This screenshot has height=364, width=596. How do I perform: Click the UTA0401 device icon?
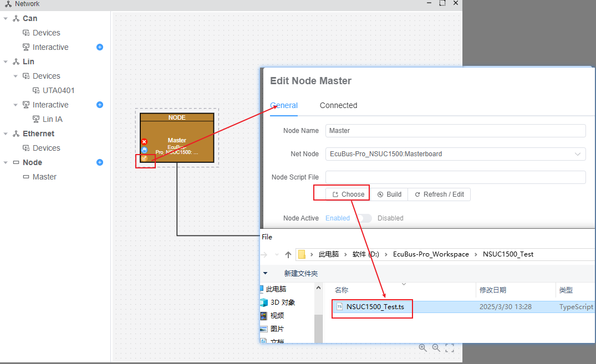[35, 90]
